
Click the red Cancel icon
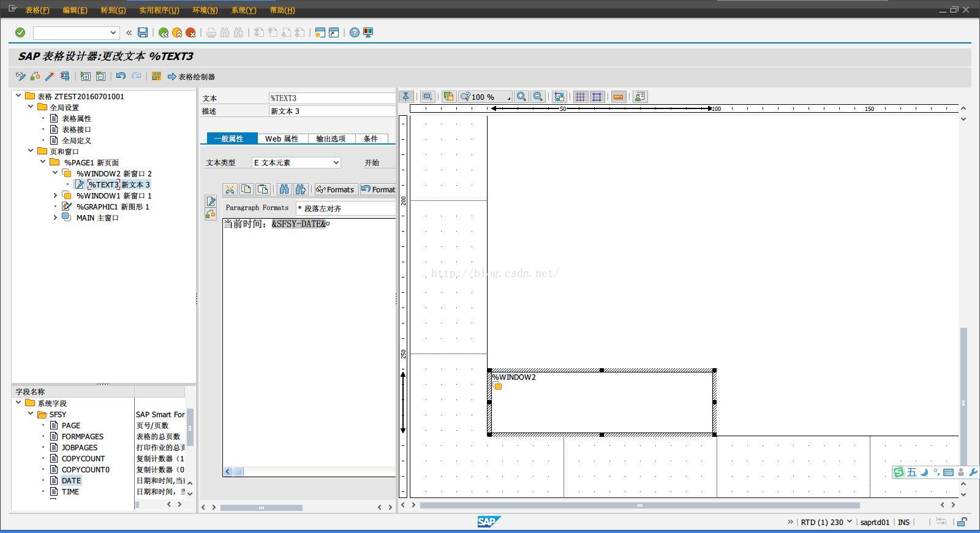click(x=190, y=32)
